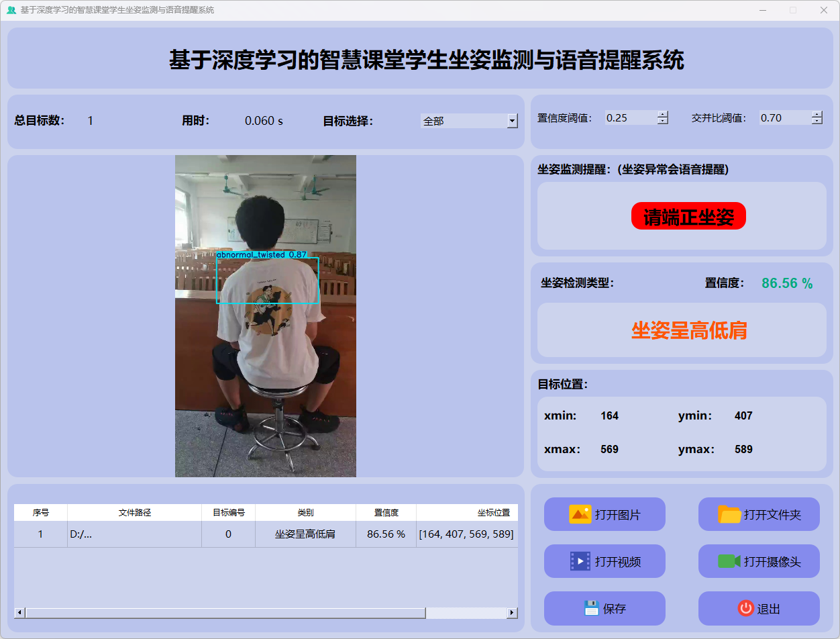840x639 pixels.
Task: Open video with 打开视频 button
Action: (x=605, y=561)
